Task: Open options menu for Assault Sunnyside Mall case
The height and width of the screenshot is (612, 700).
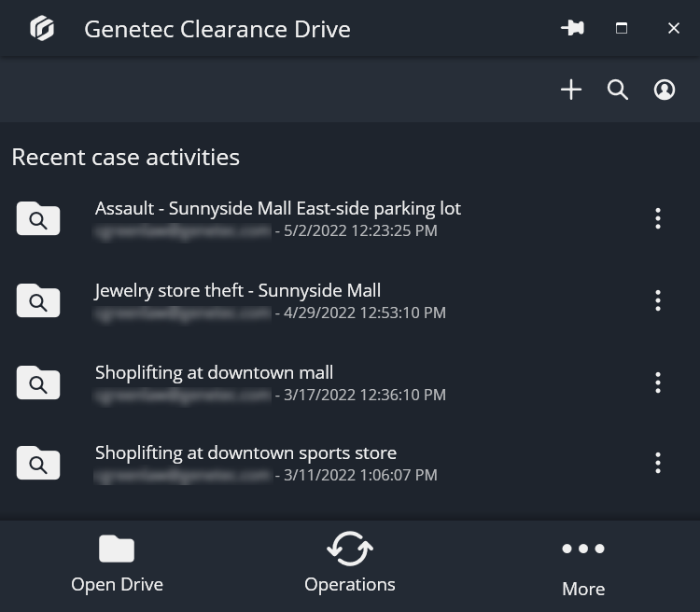Action: (x=658, y=218)
